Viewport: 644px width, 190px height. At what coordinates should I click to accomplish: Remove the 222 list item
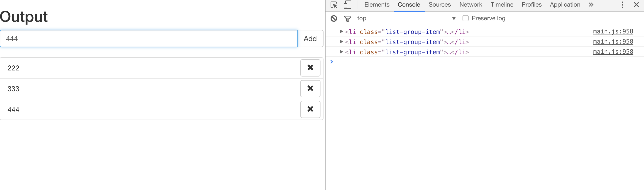[x=310, y=68]
